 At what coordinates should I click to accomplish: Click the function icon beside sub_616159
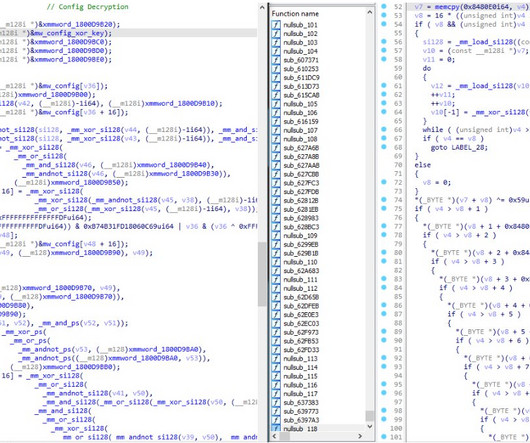tap(276, 122)
